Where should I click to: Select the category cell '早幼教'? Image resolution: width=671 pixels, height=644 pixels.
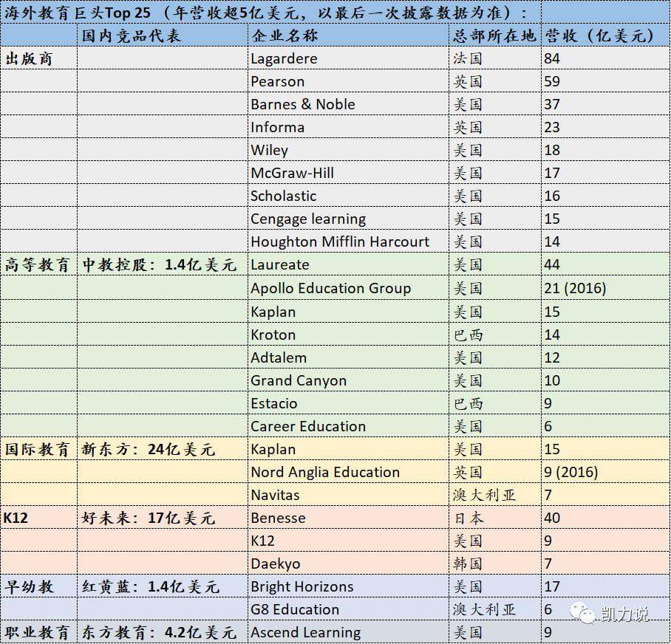(39, 586)
